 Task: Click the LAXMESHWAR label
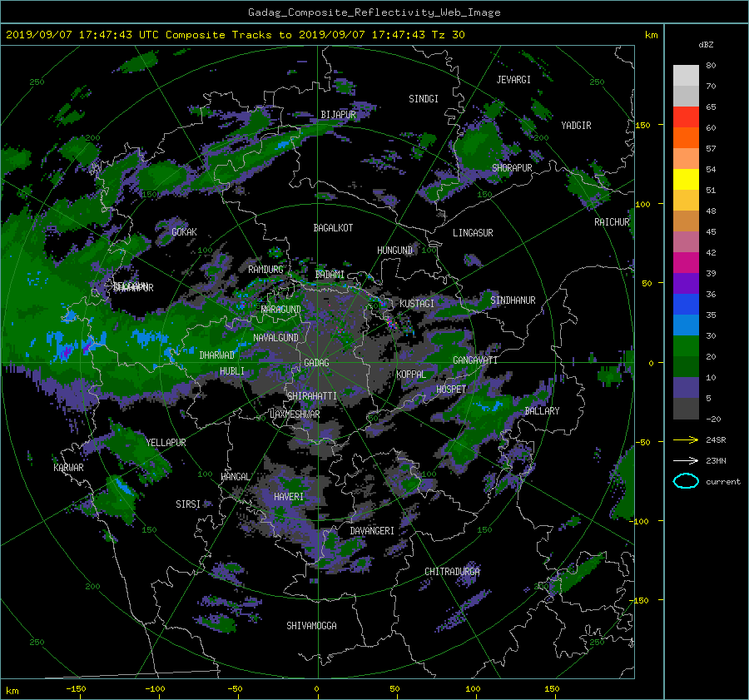pyautogui.click(x=295, y=415)
